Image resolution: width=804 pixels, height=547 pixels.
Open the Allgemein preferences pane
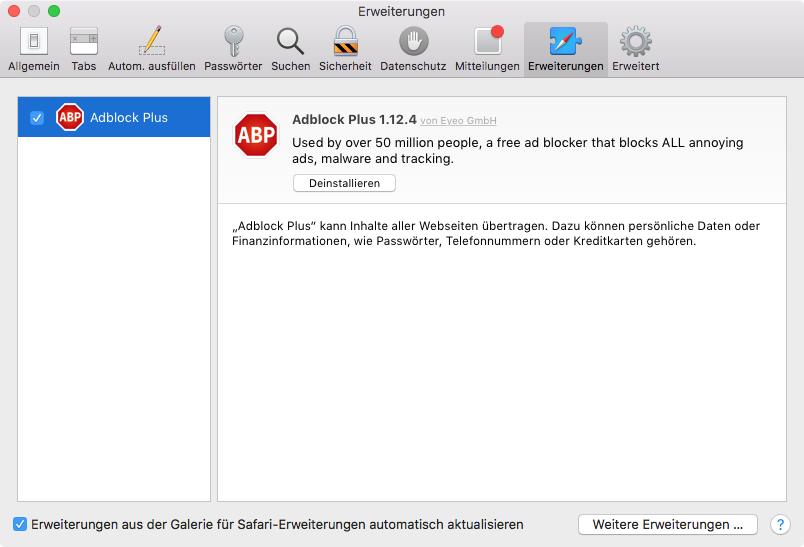coord(34,49)
